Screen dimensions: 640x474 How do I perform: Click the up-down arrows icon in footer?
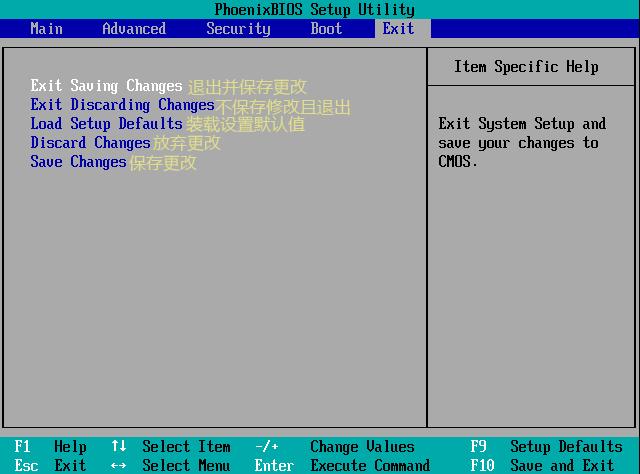(x=118, y=446)
